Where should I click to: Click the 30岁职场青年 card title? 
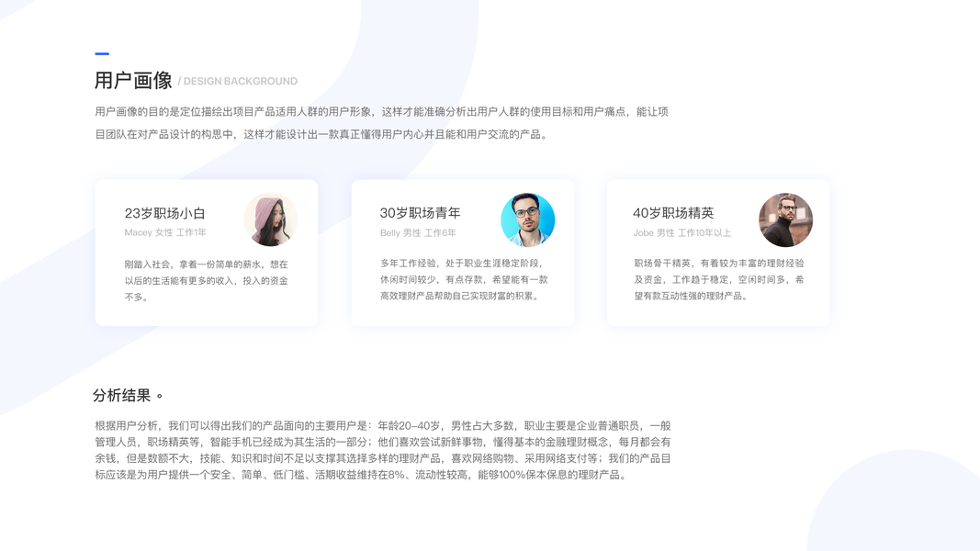pyautogui.click(x=420, y=213)
